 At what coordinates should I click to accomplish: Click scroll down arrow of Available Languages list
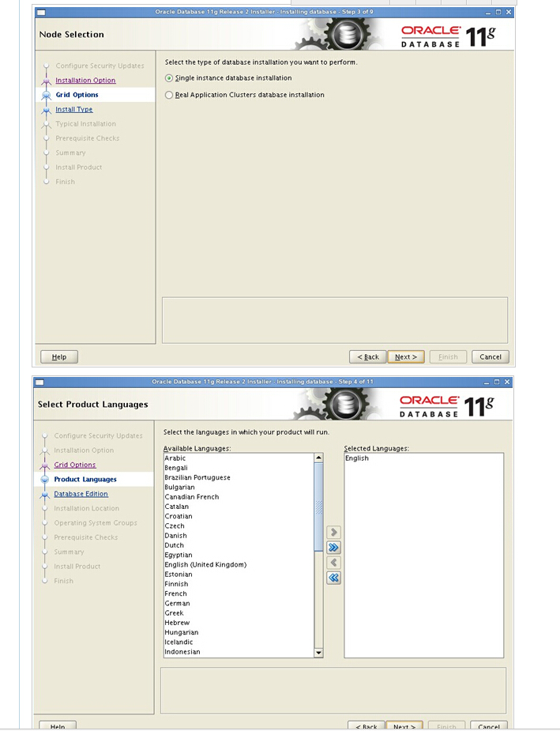tap(318, 653)
